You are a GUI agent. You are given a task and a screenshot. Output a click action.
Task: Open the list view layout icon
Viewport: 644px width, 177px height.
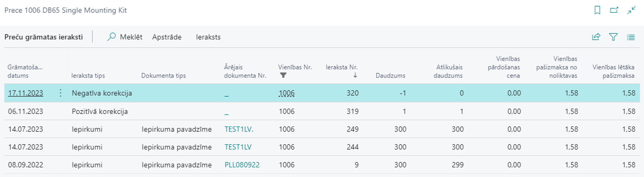pos(631,37)
